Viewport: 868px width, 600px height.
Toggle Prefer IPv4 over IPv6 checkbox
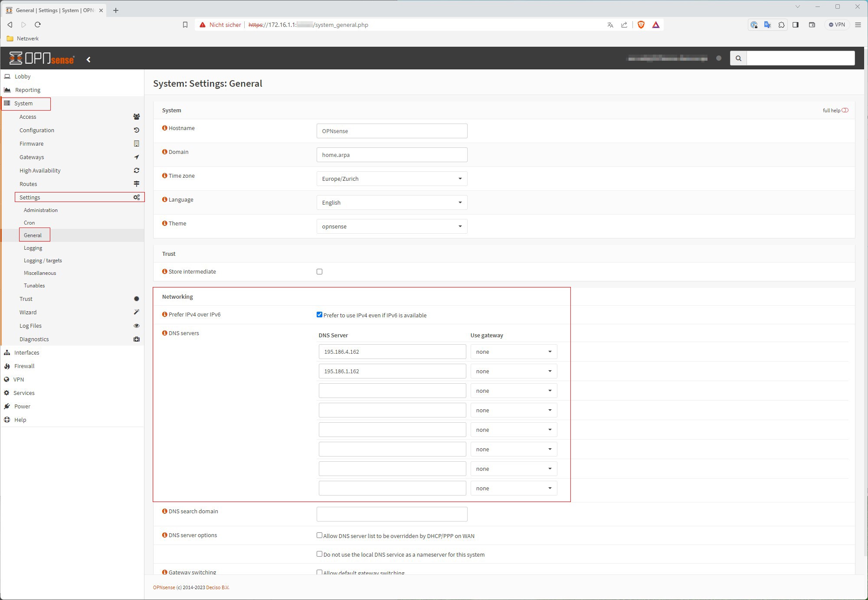(x=320, y=315)
